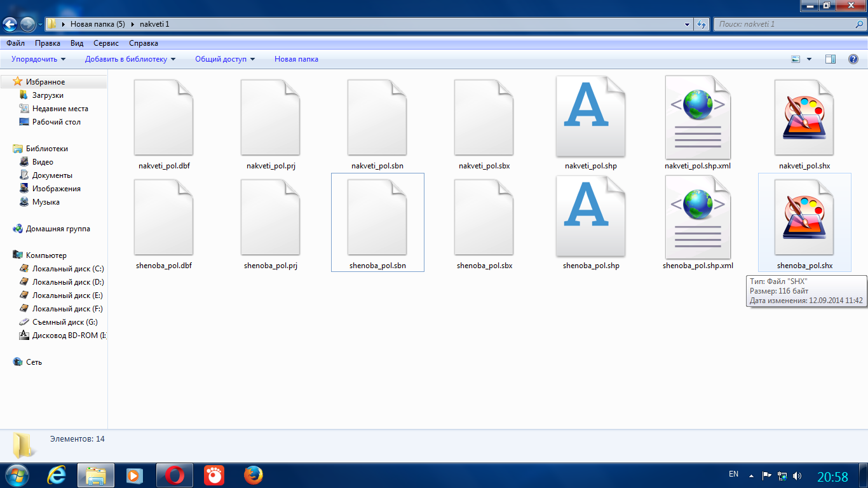Open the Музыка library
The height and width of the screenshot is (488, 868).
[x=46, y=202]
